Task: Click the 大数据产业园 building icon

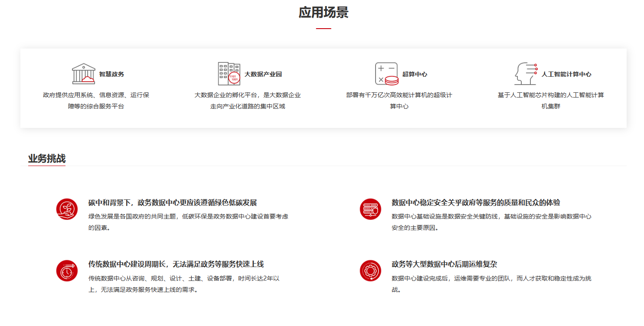Action: click(229, 74)
